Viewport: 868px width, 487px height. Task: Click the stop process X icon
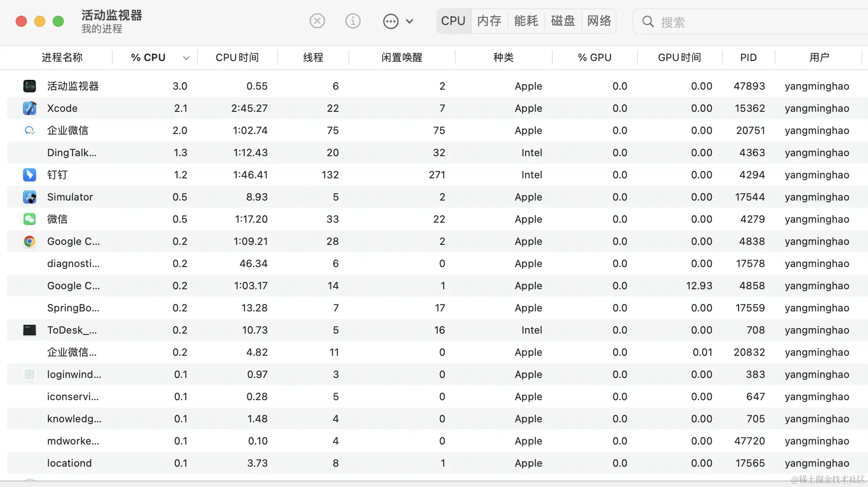click(x=317, y=21)
